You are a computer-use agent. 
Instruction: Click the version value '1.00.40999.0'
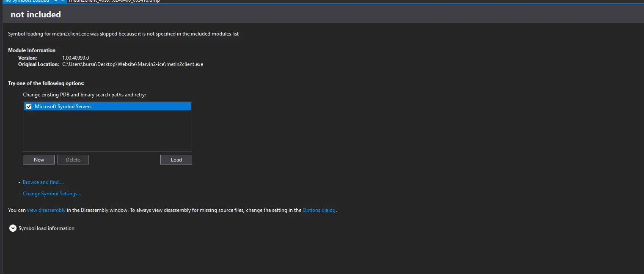(x=76, y=58)
